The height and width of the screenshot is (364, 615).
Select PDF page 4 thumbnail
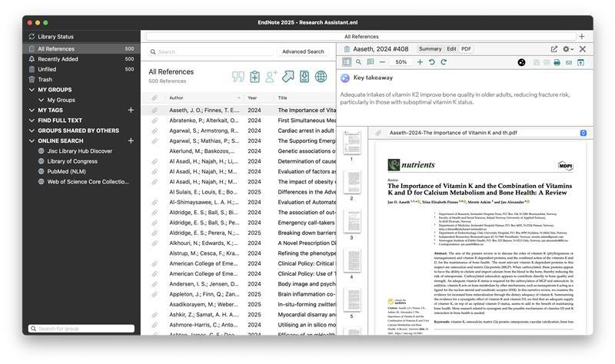[x=352, y=260]
